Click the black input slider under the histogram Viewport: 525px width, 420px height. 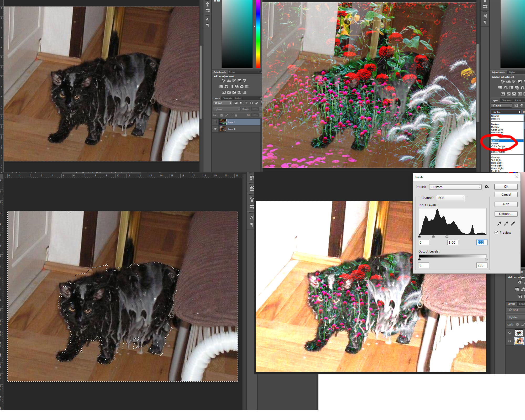[419, 237]
